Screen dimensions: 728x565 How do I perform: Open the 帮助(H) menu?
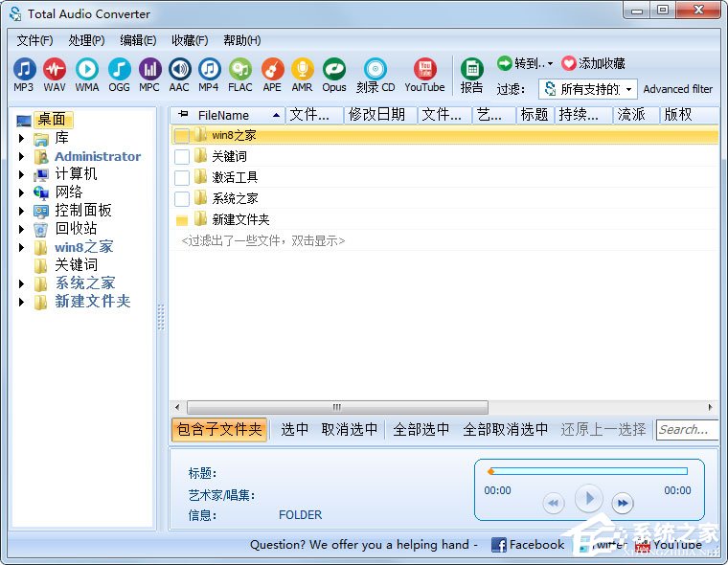click(x=242, y=40)
